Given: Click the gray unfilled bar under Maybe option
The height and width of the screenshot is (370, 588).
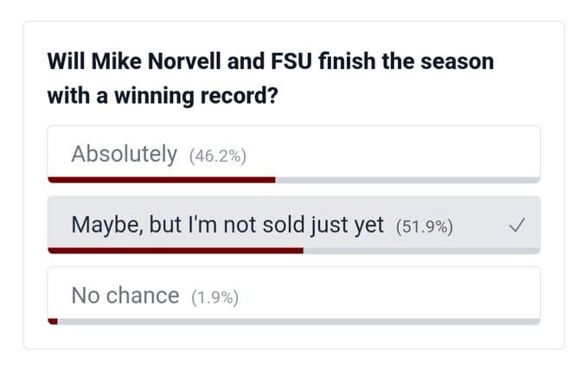Looking at the screenshot, I should [x=421, y=251].
